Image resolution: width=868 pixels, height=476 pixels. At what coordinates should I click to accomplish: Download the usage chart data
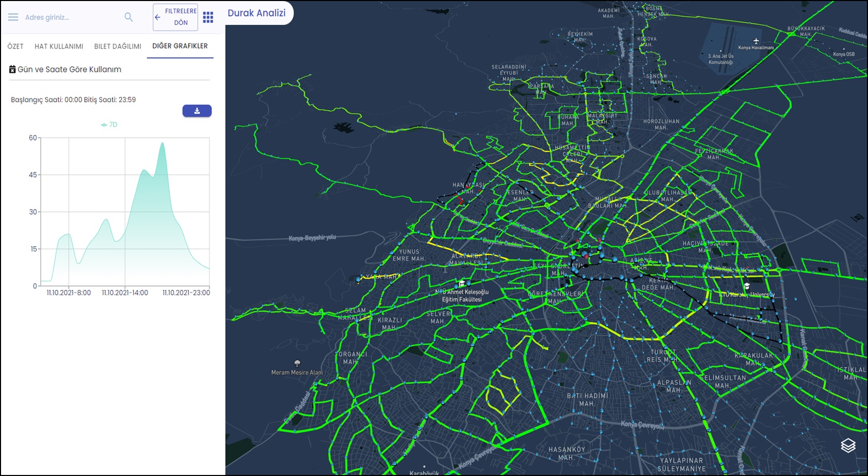[x=197, y=111]
